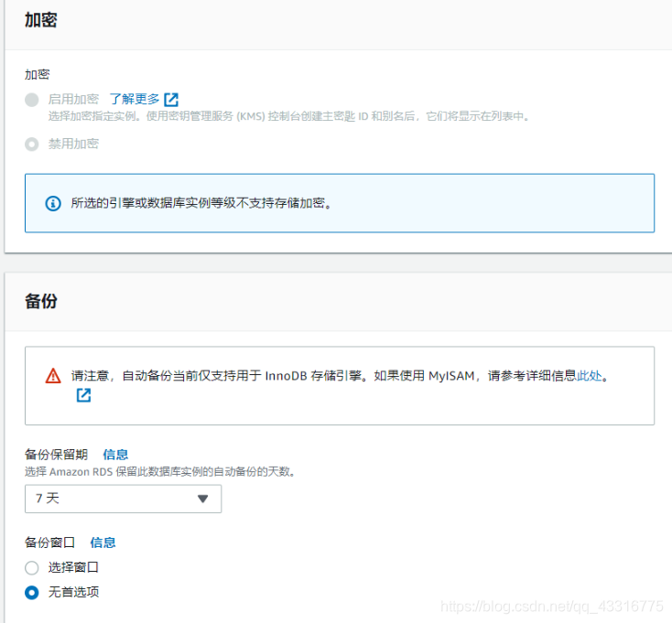
Task: Select the 禁用加密 radio button
Action: pos(32,145)
